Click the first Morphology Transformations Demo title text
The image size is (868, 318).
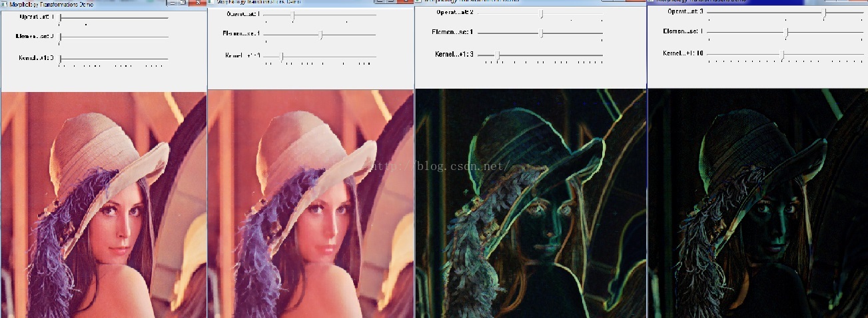51,4
